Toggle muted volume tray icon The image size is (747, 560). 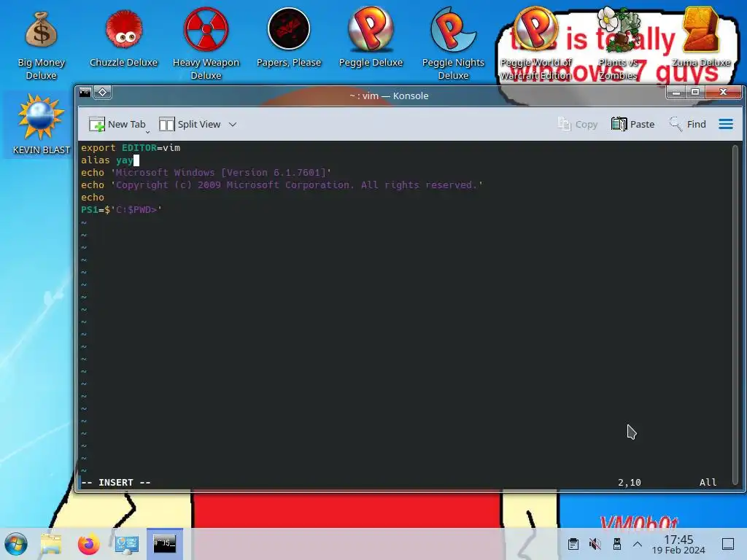pyautogui.click(x=595, y=544)
